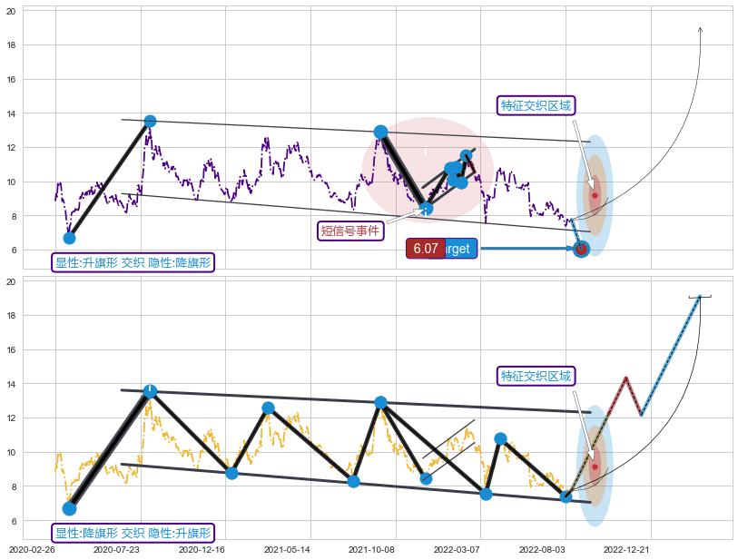Click target circle marker at arrow end
Screen dimensions: 738x560
pyautogui.click(x=582, y=249)
